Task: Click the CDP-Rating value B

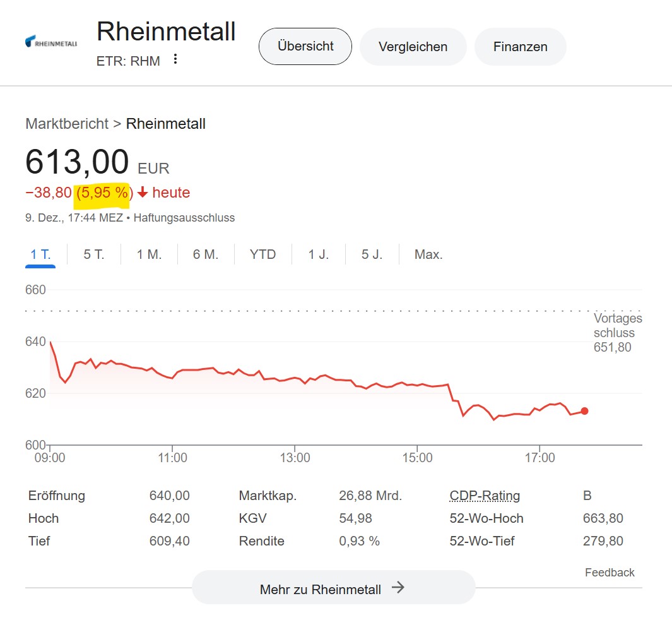Action: [587, 496]
